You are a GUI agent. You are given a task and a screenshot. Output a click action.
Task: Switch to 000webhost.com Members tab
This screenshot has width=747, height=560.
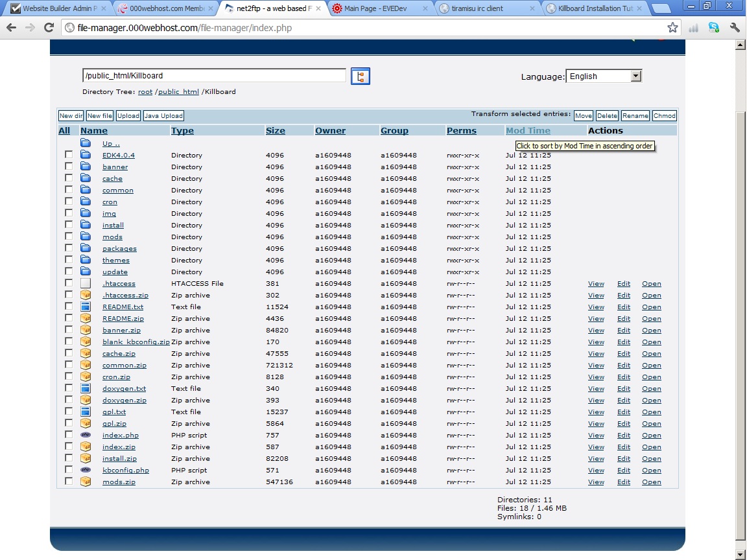[166, 8]
